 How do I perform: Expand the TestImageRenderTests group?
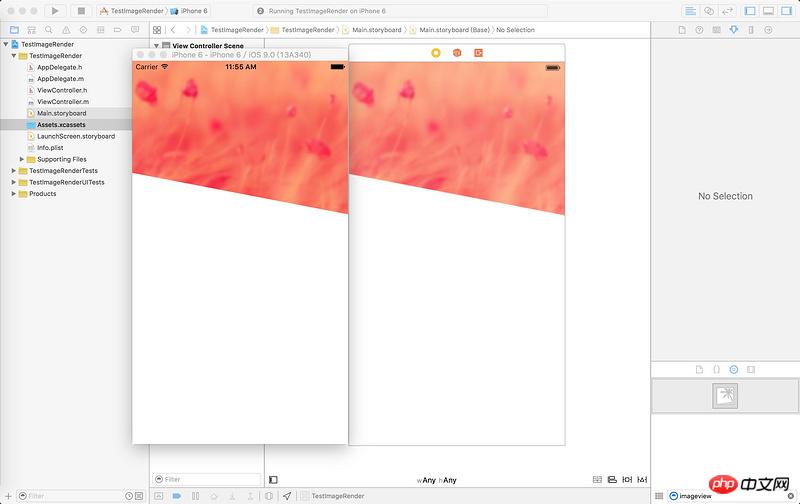pyautogui.click(x=14, y=170)
